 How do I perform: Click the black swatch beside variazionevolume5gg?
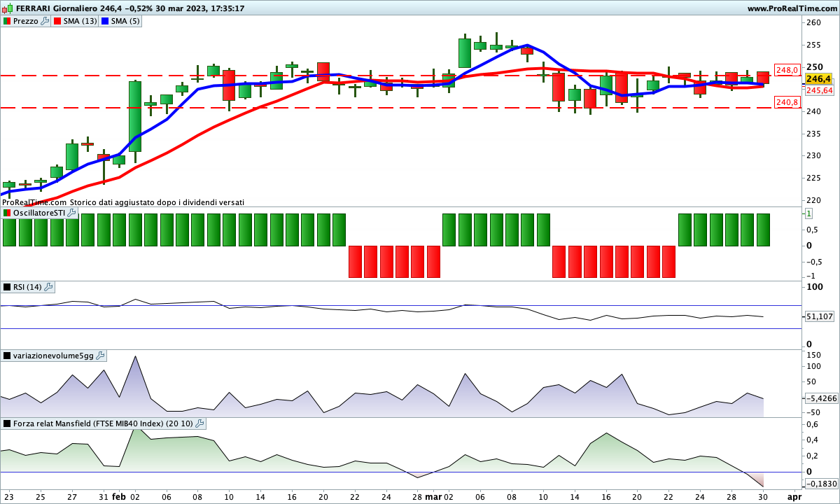pos(7,356)
